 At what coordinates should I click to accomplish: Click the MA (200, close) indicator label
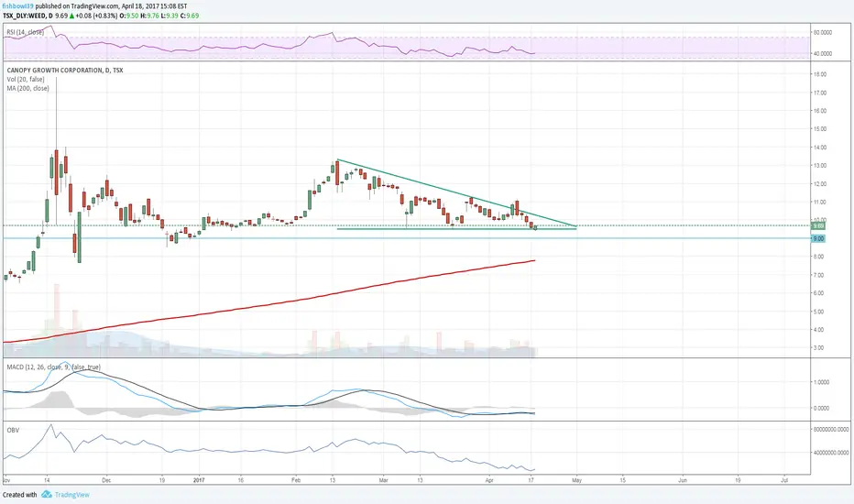[27, 88]
